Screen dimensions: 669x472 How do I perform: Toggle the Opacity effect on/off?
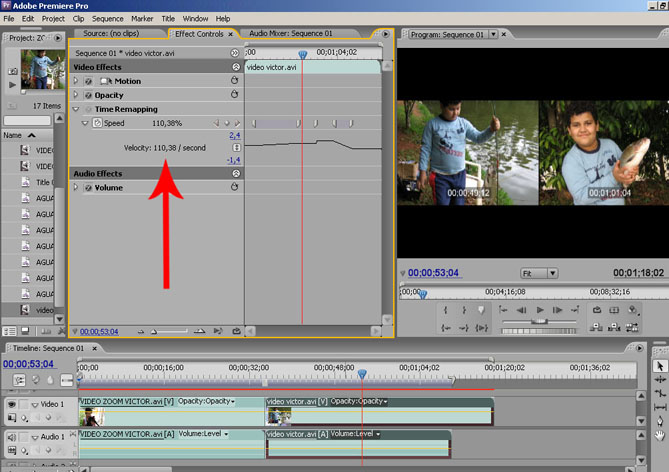click(87, 95)
